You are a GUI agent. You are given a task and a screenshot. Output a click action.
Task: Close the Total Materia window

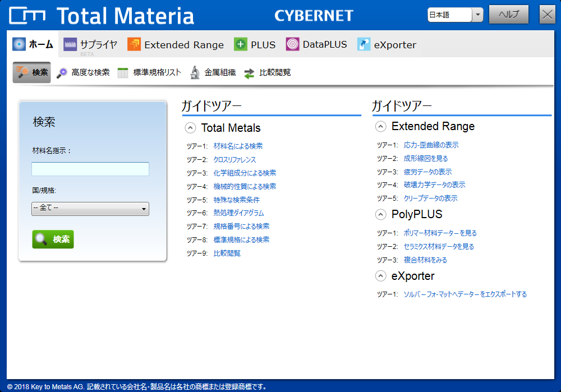(x=547, y=15)
